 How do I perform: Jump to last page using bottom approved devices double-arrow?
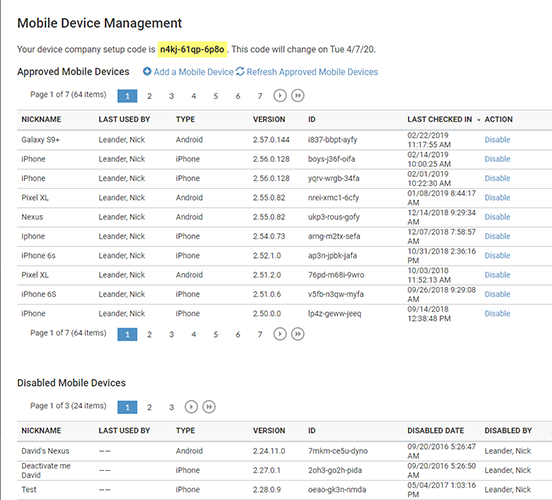coord(297,334)
